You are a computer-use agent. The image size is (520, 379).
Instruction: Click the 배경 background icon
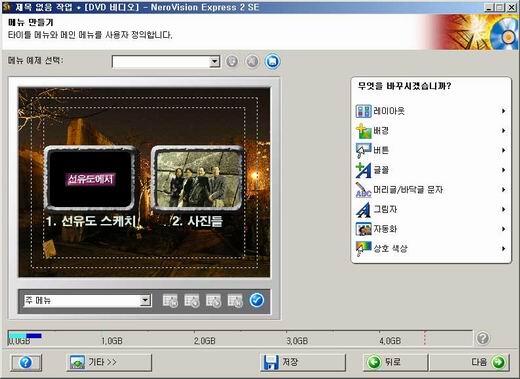coord(363,131)
